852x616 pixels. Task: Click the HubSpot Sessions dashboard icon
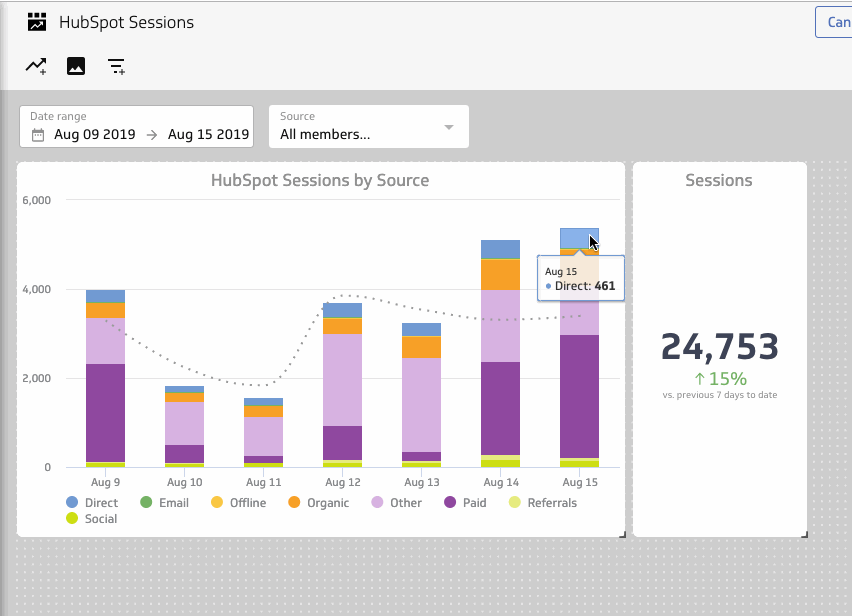coord(36,21)
